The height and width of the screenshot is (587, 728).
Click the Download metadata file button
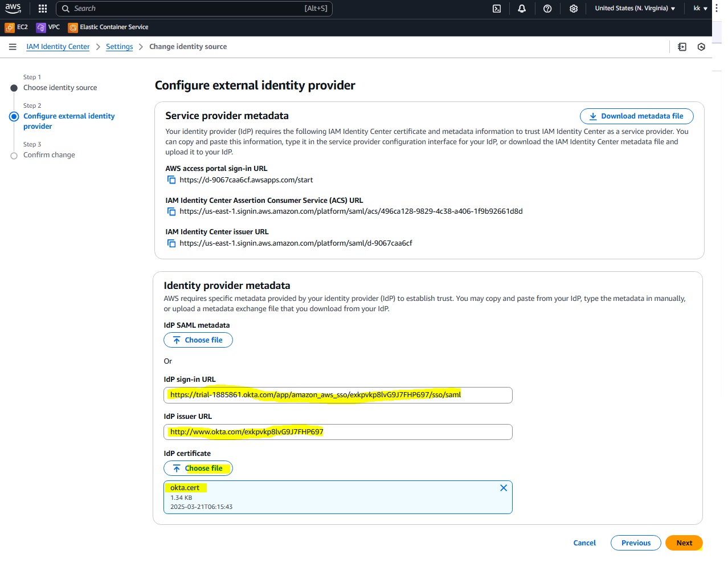click(636, 116)
